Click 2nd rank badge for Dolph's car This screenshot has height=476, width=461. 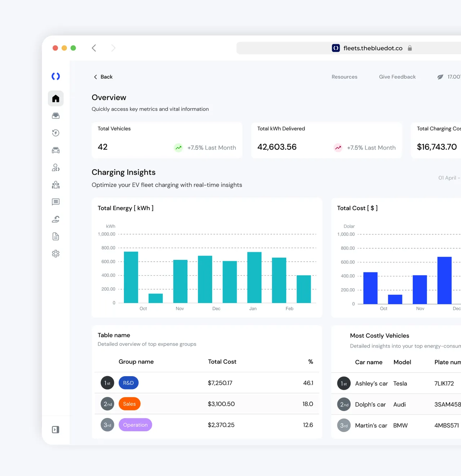(344, 404)
